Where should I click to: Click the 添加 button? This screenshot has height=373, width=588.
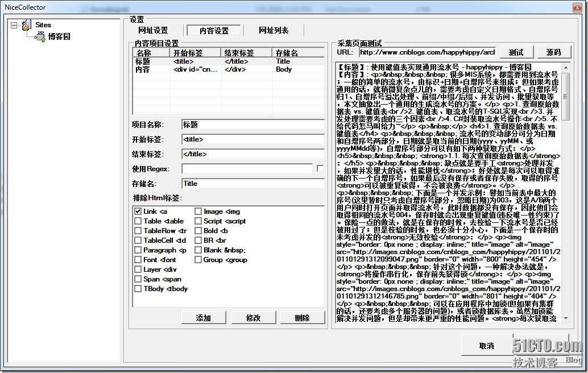click(x=204, y=318)
